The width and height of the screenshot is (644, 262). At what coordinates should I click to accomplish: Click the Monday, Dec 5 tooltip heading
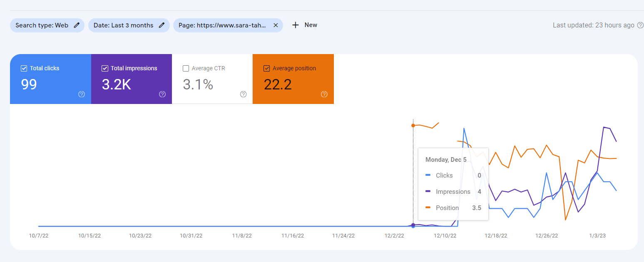[x=446, y=160]
